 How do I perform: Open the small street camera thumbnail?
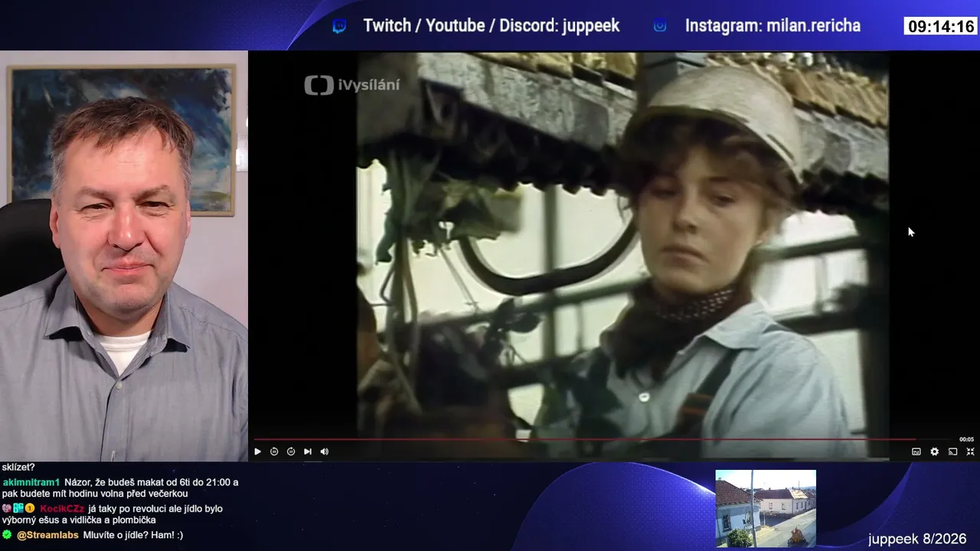766,509
